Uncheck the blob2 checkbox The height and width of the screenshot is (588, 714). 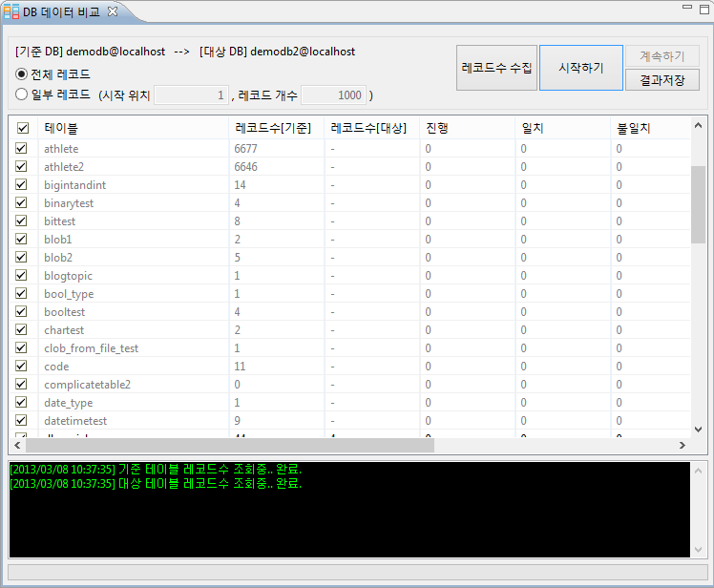click(21, 257)
